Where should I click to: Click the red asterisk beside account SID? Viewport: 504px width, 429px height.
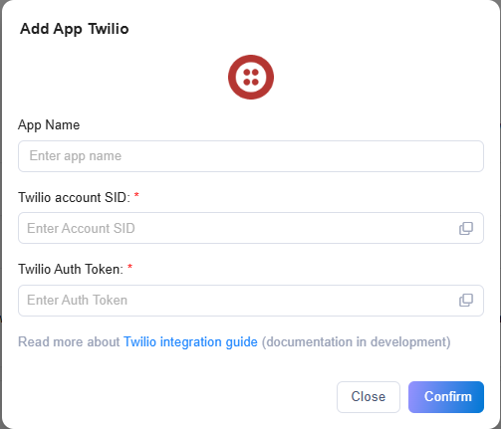click(x=136, y=195)
